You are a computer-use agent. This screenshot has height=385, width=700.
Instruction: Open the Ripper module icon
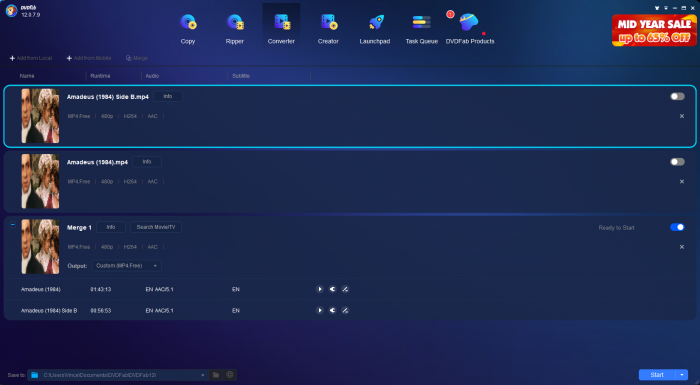(235, 22)
